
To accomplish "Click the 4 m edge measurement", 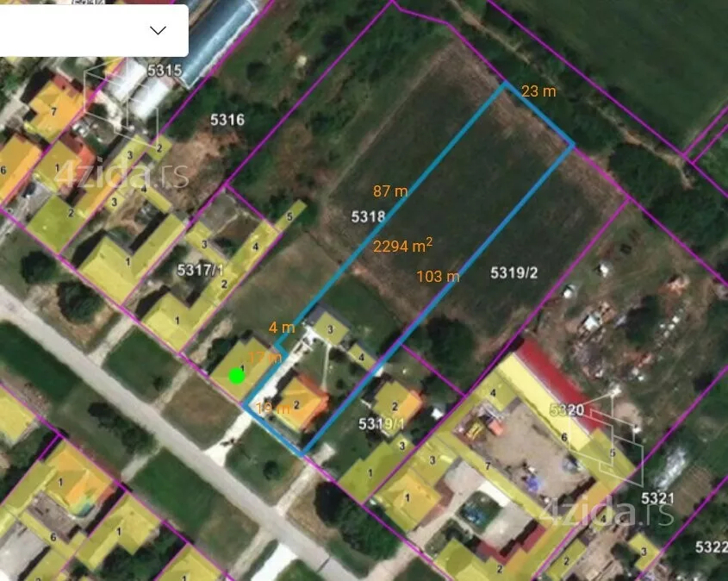I will coord(281,328).
